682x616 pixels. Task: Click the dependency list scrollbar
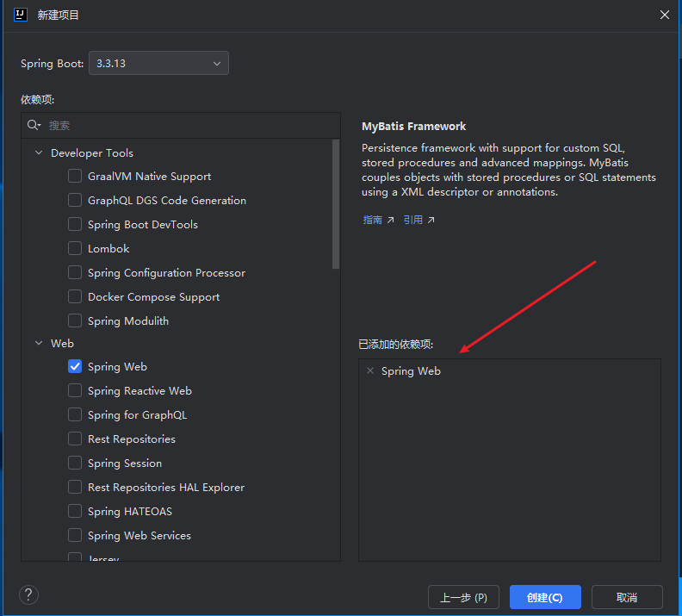[336, 207]
